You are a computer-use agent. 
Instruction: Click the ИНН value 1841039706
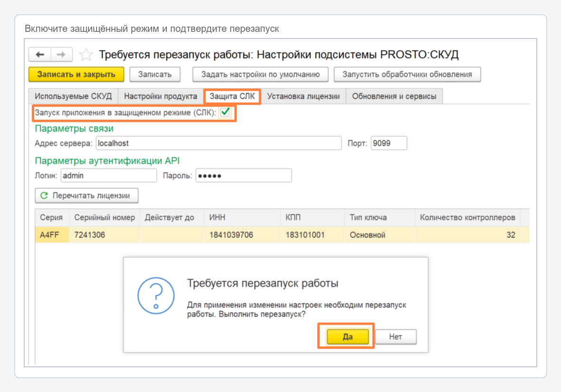(242, 235)
